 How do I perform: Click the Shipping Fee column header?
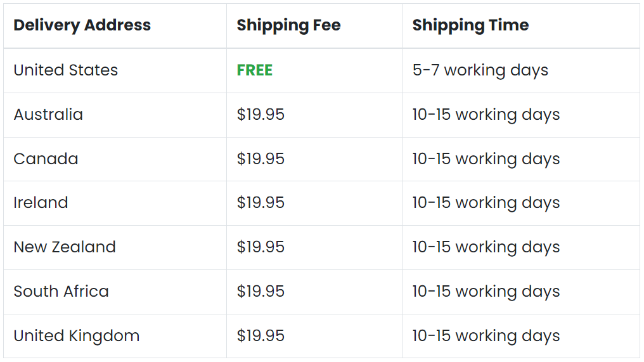(x=289, y=25)
